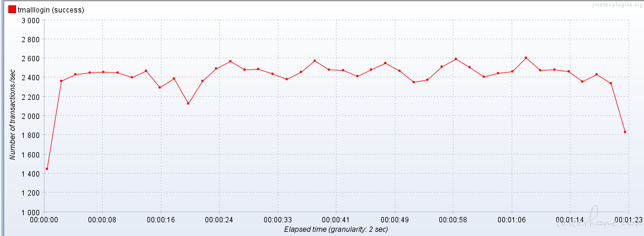Image resolution: width=644 pixels, height=236 pixels.
Task: Click the 00:00:00 x-axis label
Action: pyautogui.click(x=44, y=219)
